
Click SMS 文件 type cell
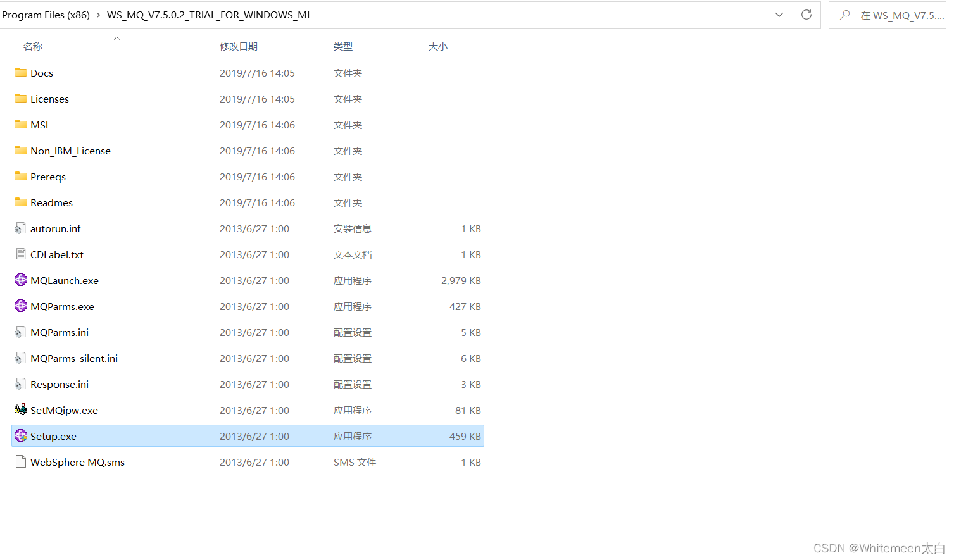(355, 462)
